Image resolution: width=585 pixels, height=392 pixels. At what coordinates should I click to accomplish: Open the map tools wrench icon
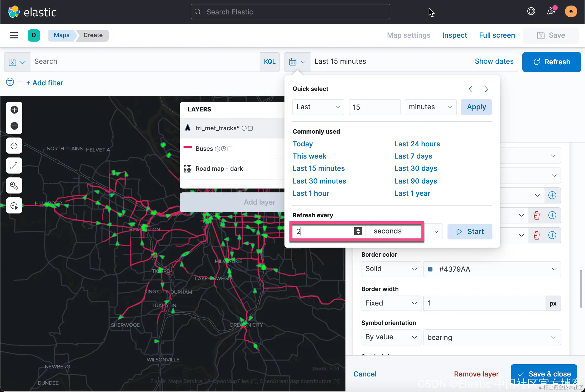(14, 185)
